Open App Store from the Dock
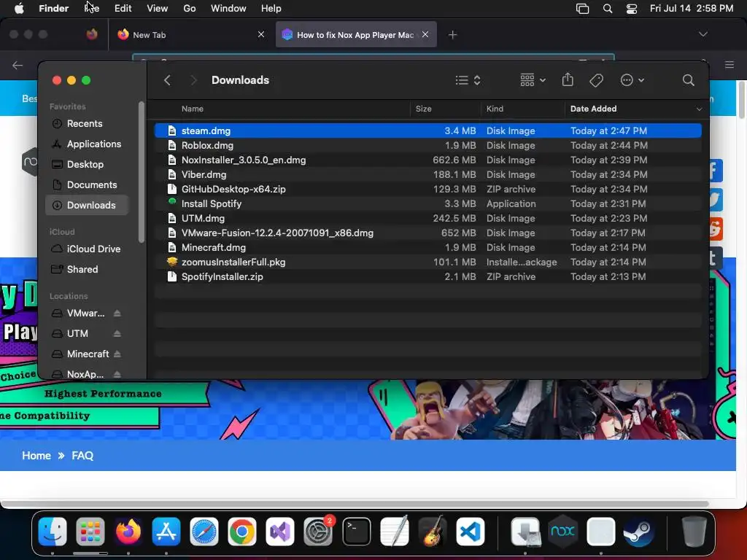Image resolution: width=747 pixels, height=560 pixels. point(166,532)
